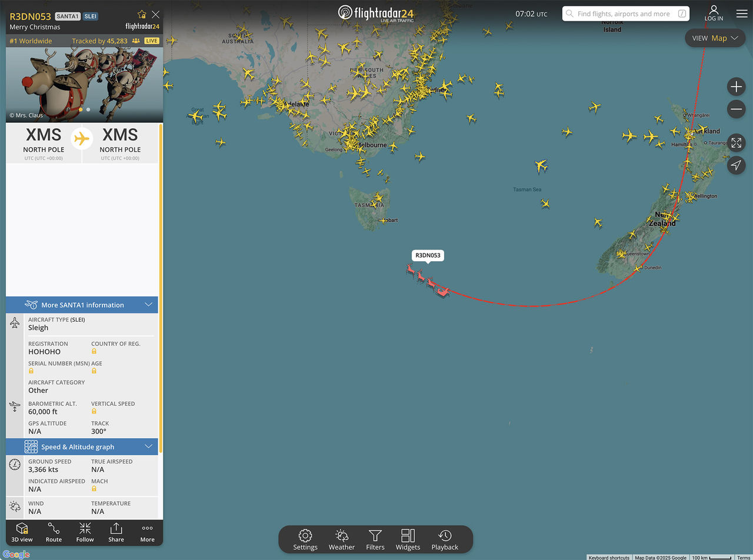Click the LOG IN button
753x560 pixels.
714,14
